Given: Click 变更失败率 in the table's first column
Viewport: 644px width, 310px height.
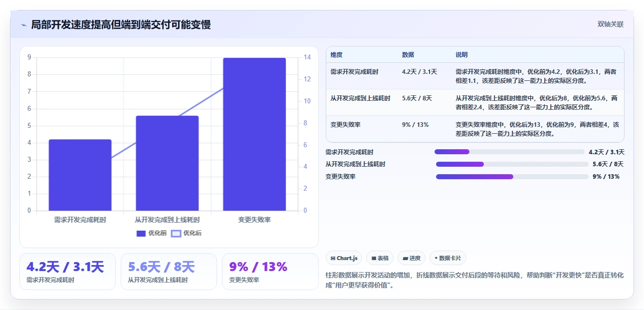Looking at the screenshot, I should [345, 125].
